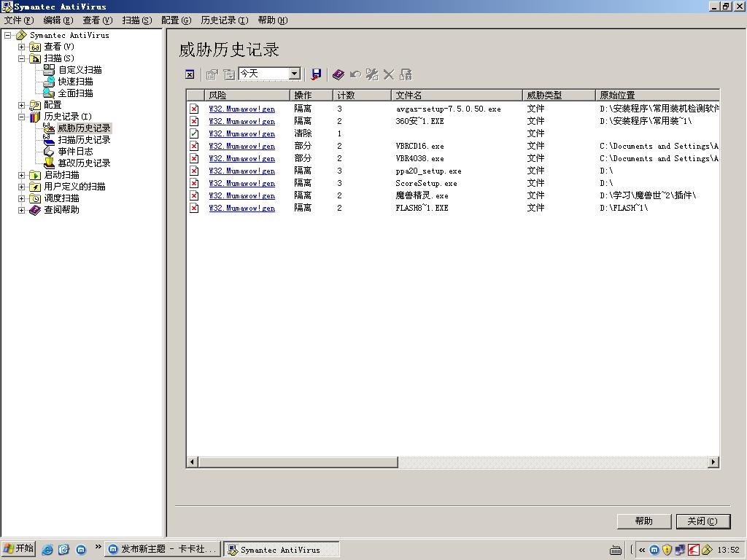
Task: Open Tamper History (篡改历史记录) item
Action: [84, 163]
